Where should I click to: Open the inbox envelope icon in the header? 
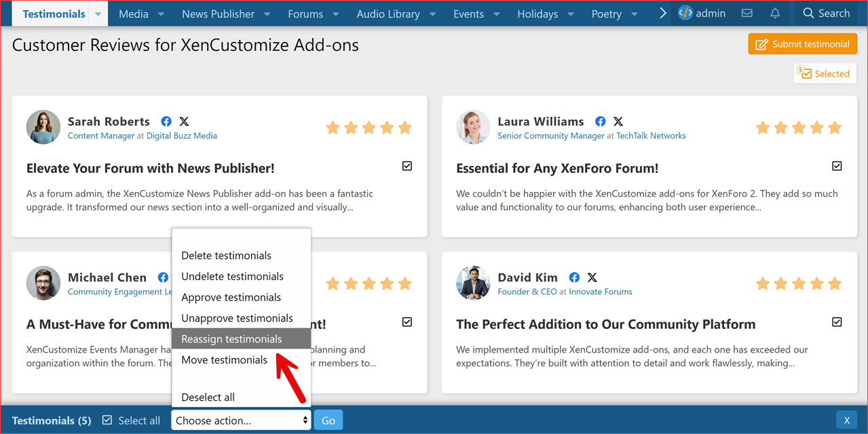747,13
